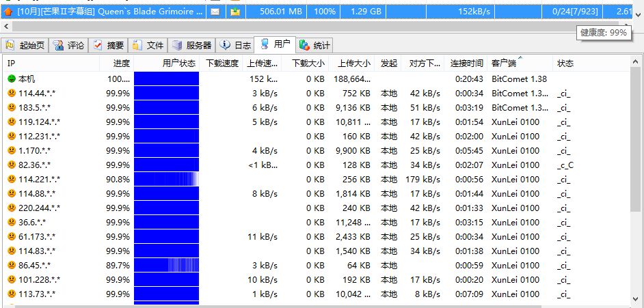The height and width of the screenshot is (308, 644).
Task: Show the 日志 tab
Action: (x=235, y=46)
